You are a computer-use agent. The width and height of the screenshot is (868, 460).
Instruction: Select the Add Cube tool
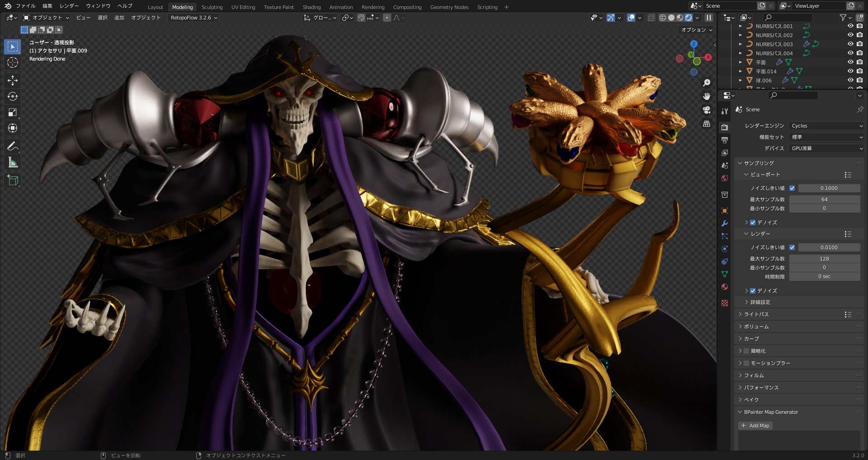pos(13,180)
